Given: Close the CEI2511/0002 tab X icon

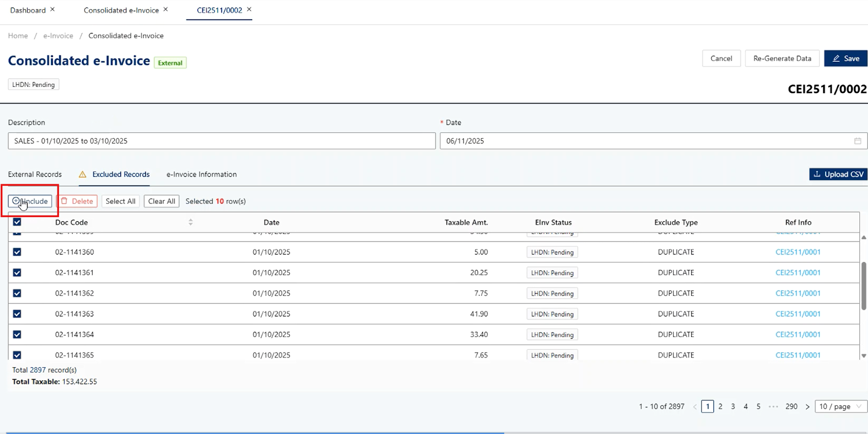Looking at the screenshot, I should click(x=249, y=10).
